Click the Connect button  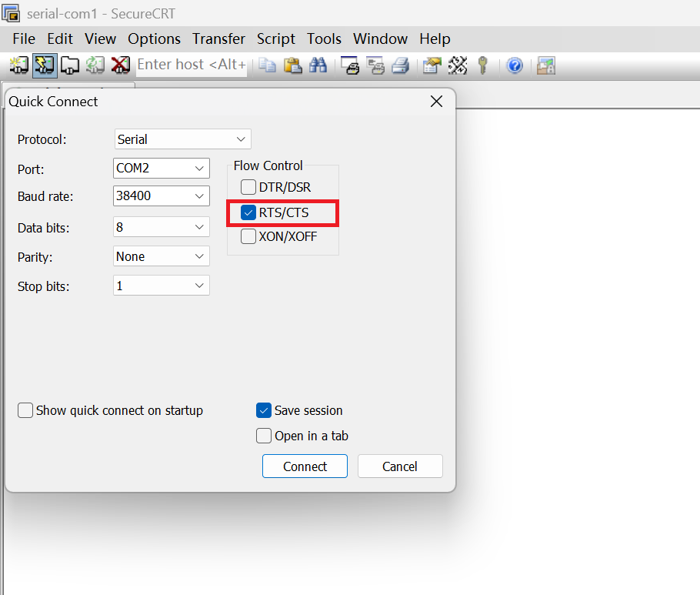click(305, 466)
